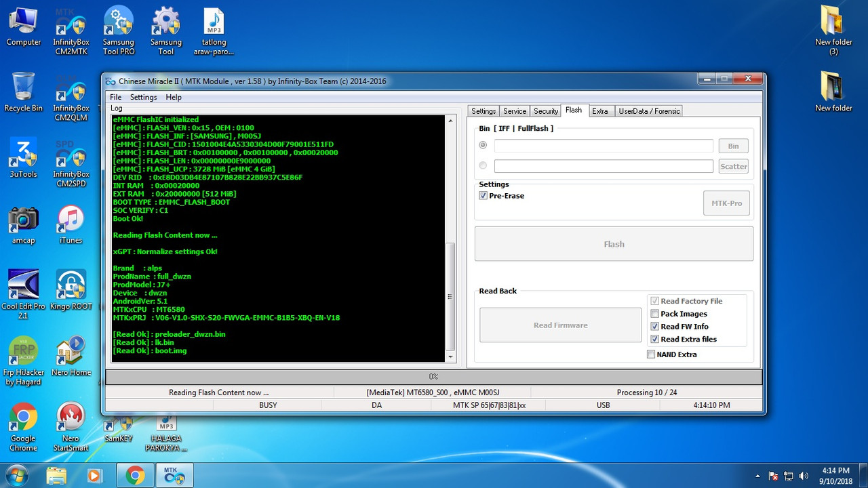Click the '[Read Ok] : boot.img' log line
This screenshot has height=488, width=868.
[150, 351]
